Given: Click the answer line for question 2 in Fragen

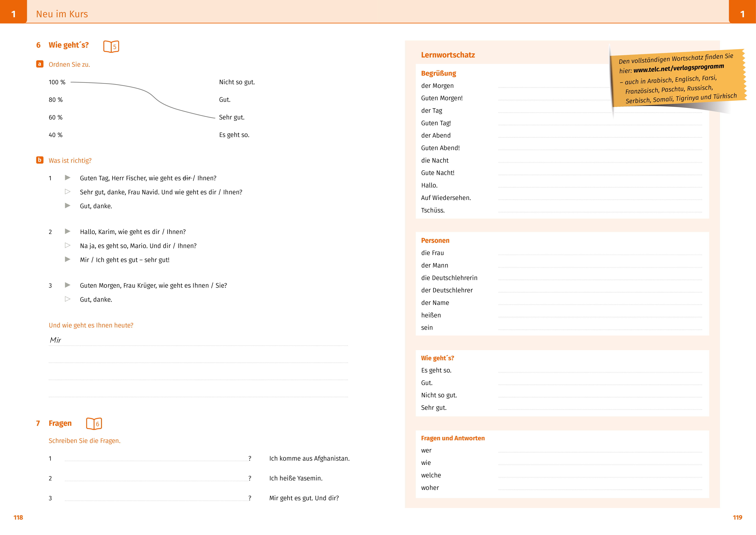Looking at the screenshot, I should tap(157, 478).
